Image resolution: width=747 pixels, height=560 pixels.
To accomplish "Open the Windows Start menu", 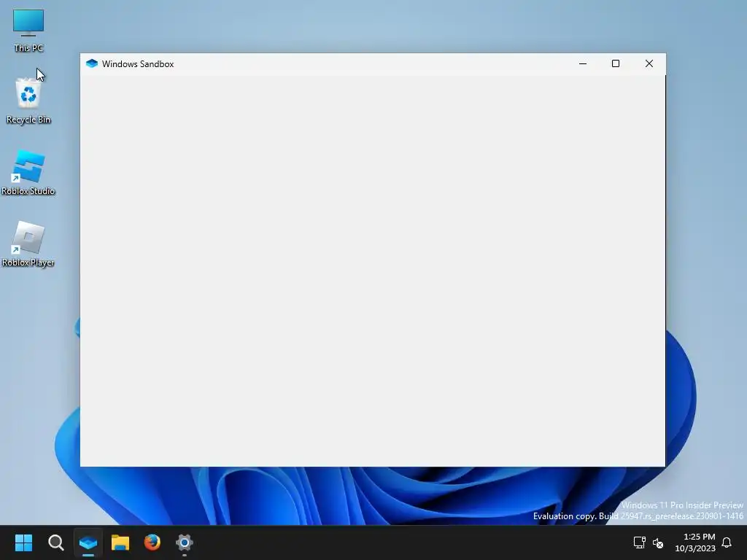I will [23, 542].
